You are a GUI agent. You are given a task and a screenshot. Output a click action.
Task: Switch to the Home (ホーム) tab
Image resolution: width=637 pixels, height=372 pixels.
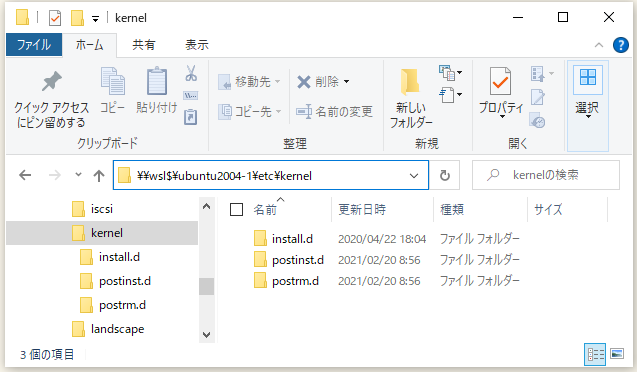click(89, 45)
